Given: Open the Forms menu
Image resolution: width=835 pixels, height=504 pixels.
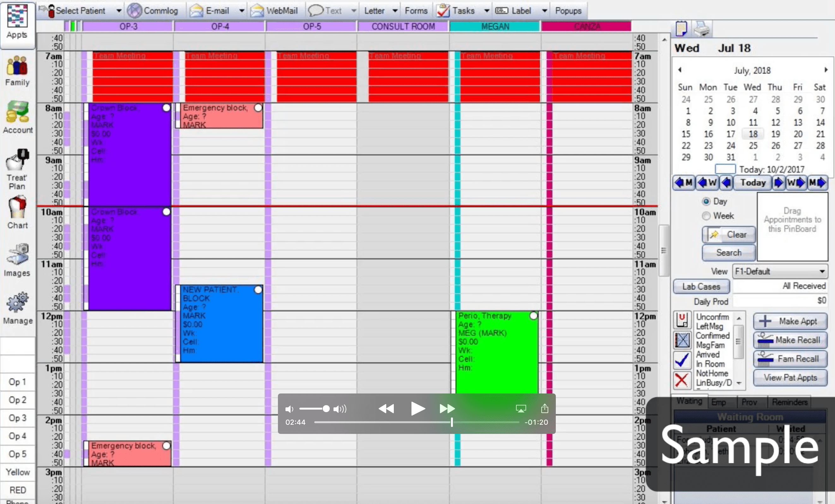Looking at the screenshot, I should click(x=416, y=10).
